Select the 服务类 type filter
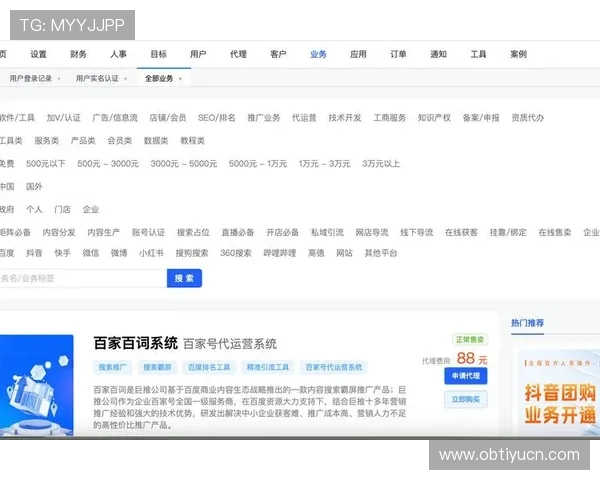600x480 pixels. point(47,141)
